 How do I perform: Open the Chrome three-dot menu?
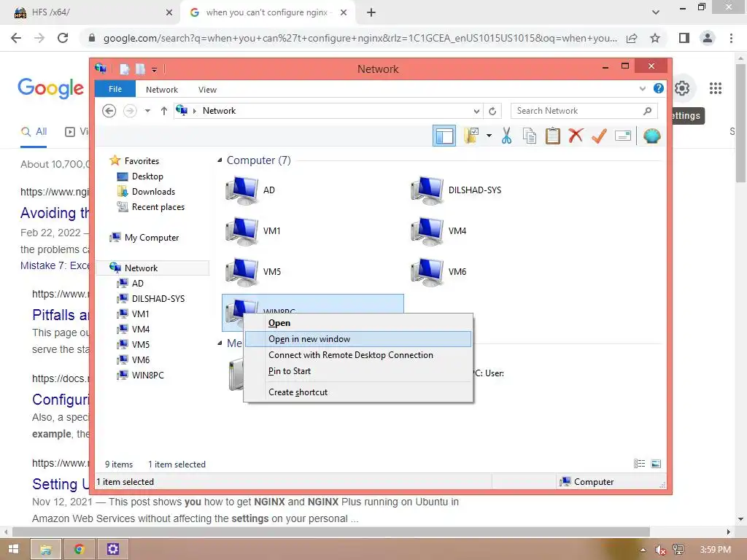point(731,38)
